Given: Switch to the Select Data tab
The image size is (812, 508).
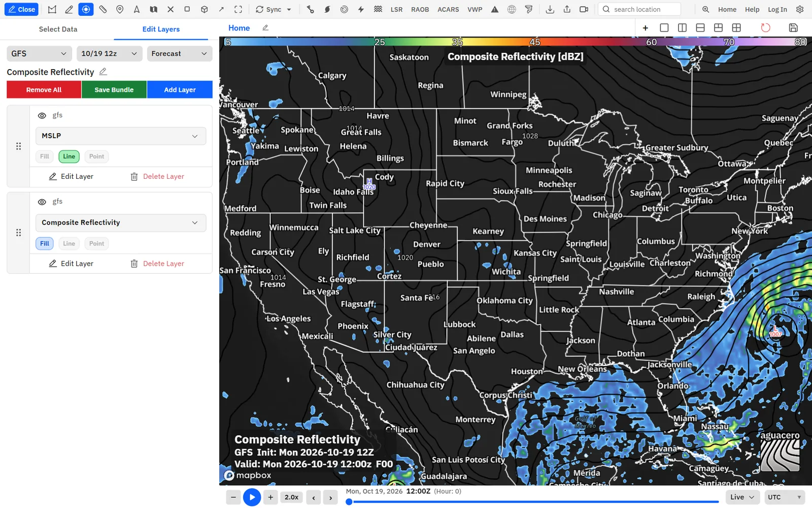Looking at the screenshot, I should [58, 29].
